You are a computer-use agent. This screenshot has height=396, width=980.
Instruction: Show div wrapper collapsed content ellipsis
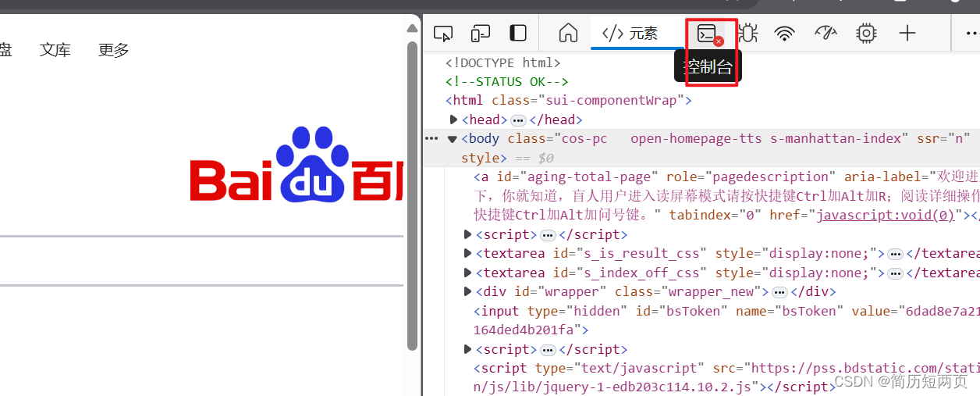779,292
